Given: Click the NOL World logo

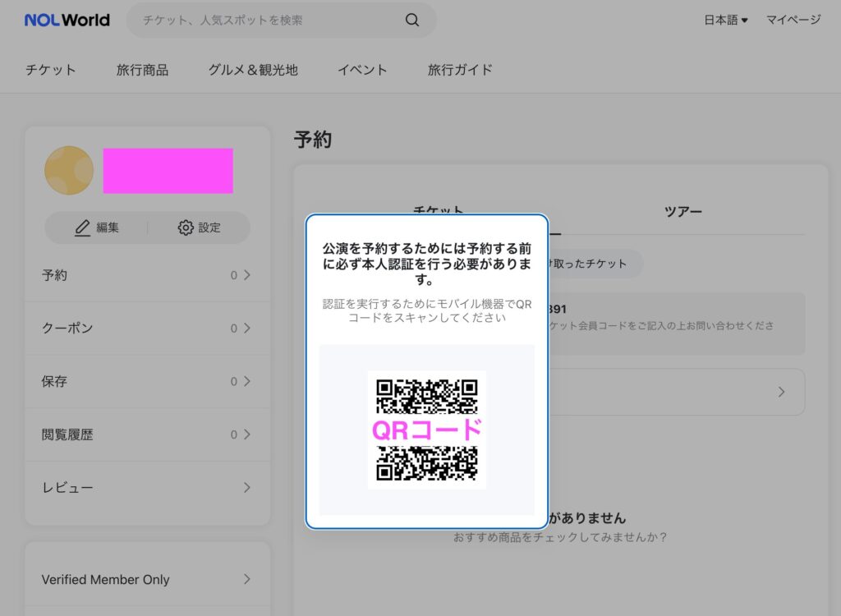Looking at the screenshot, I should (67, 20).
